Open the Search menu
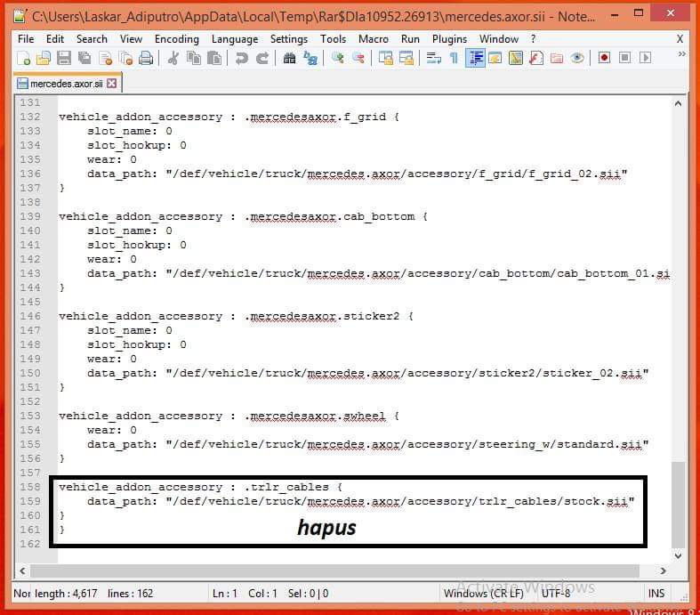 [x=92, y=39]
